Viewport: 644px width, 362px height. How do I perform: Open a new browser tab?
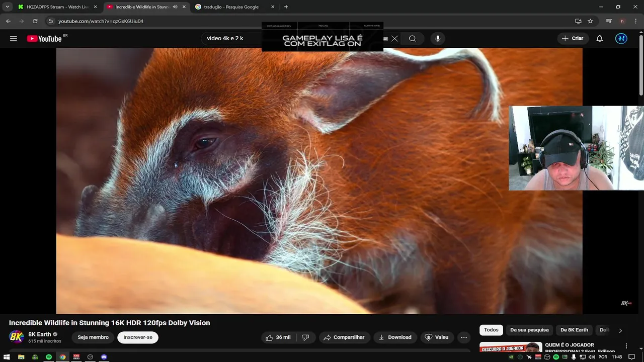[x=286, y=7]
